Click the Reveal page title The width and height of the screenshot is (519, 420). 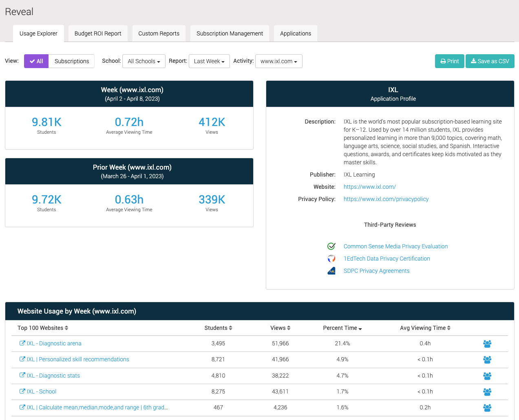tap(19, 12)
